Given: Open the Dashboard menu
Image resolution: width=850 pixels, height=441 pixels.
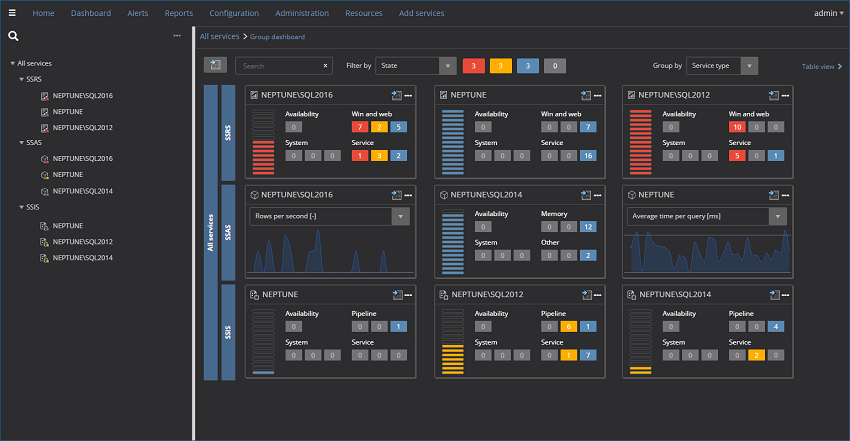Looking at the screenshot, I should tap(91, 13).
